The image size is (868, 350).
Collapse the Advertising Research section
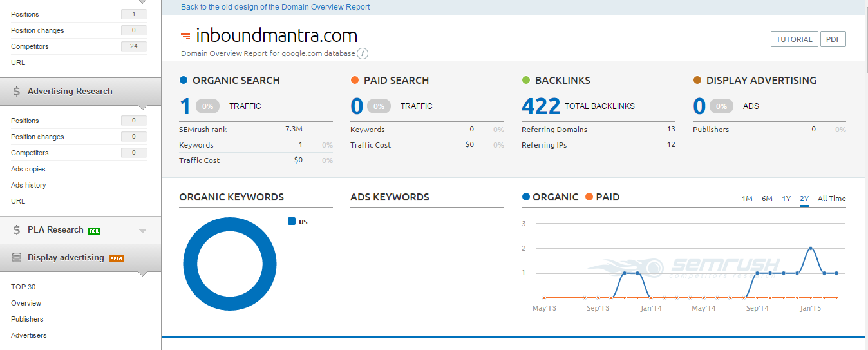[x=80, y=92]
